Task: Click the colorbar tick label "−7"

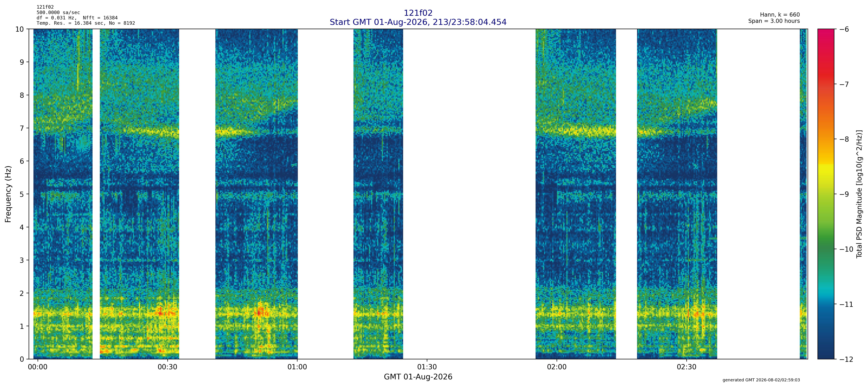Action: coord(844,84)
